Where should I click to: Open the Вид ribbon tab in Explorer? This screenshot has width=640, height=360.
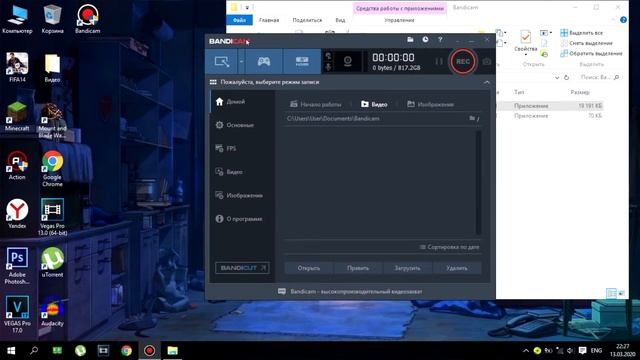coord(340,20)
